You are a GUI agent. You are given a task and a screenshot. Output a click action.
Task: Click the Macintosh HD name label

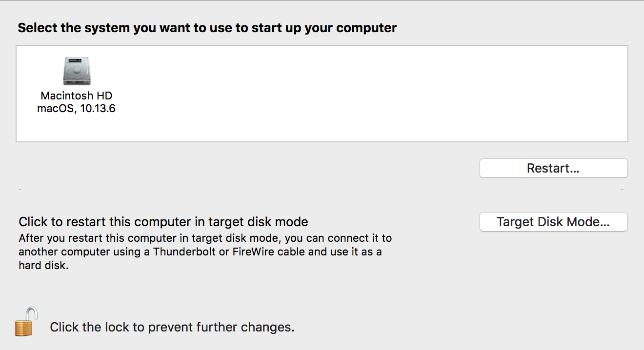coord(77,96)
